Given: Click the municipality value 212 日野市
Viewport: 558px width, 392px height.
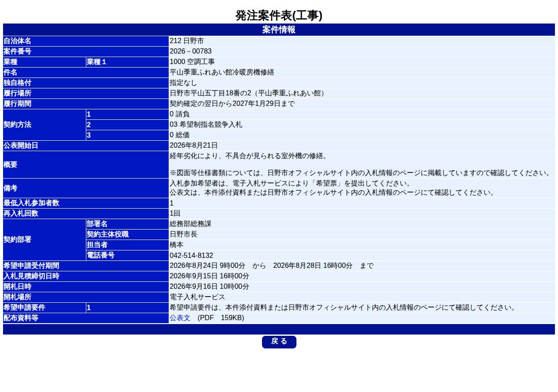Looking at the screenshot, I should click(187, 41).
